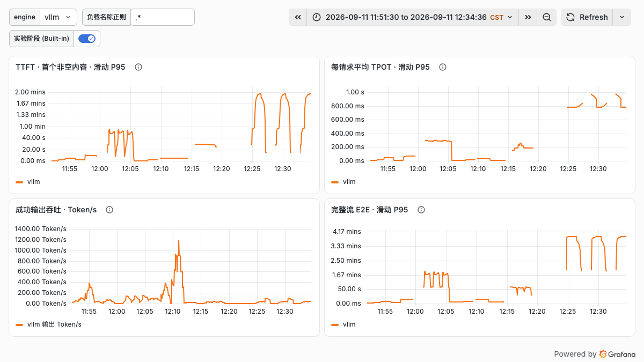Open the time range picker
The height and width of the screenshot is (362, 644).
(x=413, y=17)
